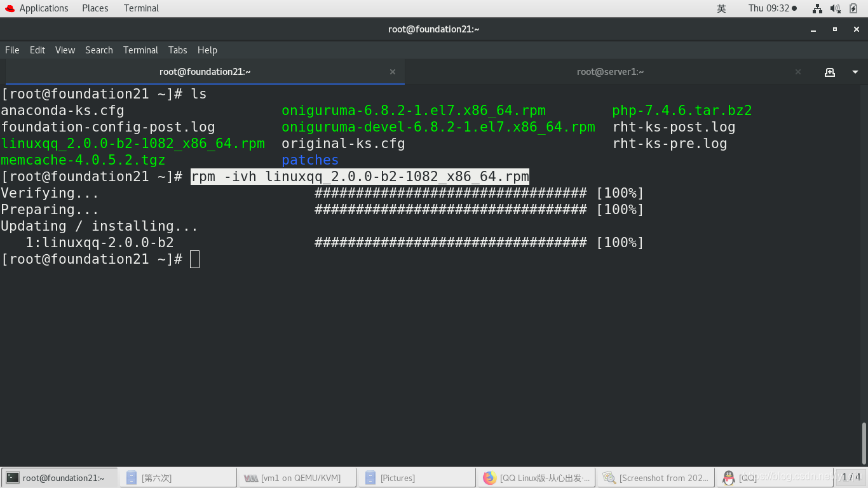This screenshot has height=488, width=868.
Task: Open the Search menu
Action: [99, 50]
